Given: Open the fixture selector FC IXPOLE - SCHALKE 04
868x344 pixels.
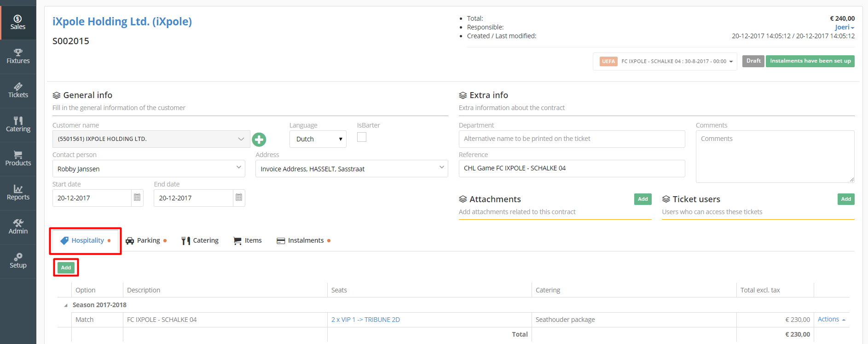Looking at the screenshot, I should (x=665, y=61).
